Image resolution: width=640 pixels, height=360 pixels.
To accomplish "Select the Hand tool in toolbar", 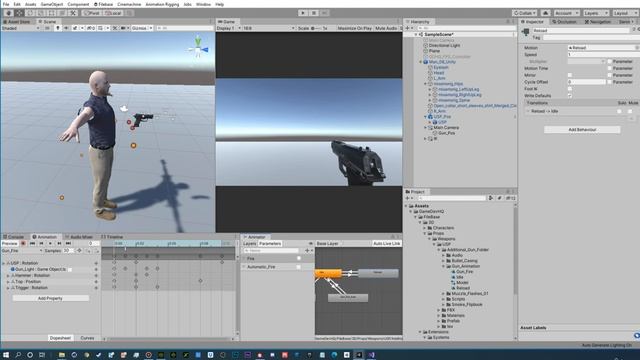I will coord(8,13).
